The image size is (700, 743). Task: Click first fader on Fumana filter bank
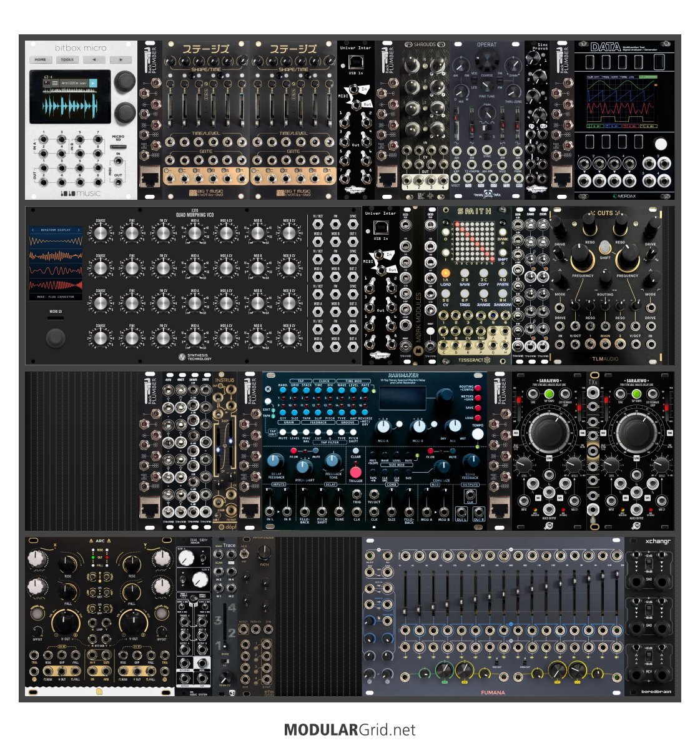[x=405, y=593]
